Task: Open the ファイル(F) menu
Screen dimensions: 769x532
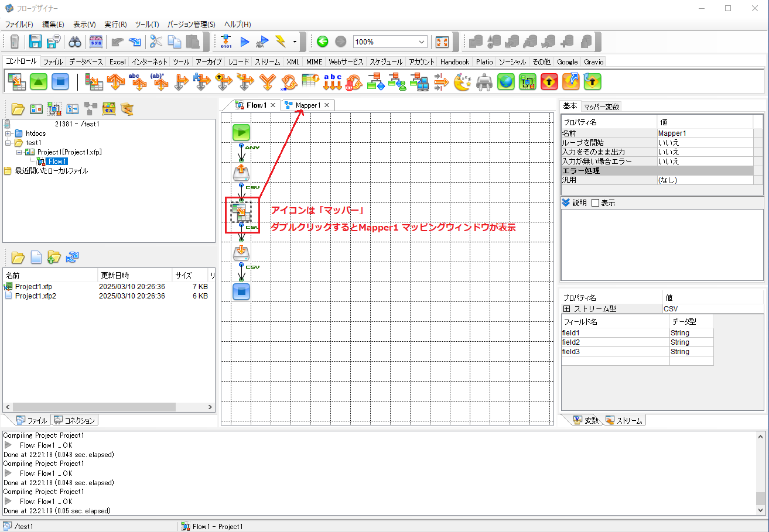Action: tap(19, 25)
